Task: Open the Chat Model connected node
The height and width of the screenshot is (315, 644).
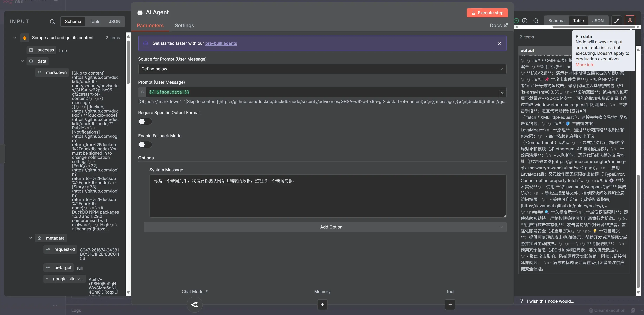Action: click(195, 304)
